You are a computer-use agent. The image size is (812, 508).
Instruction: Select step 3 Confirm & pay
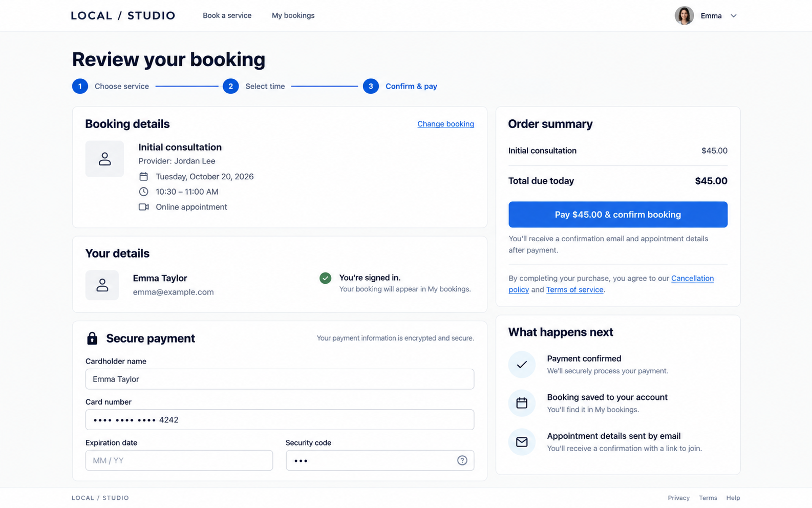(x=400, y=86)
